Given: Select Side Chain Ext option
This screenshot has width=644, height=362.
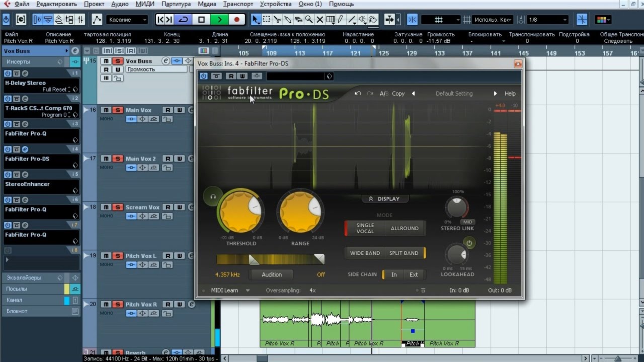Looking at the screenshot, I should [x=414, y=275].
